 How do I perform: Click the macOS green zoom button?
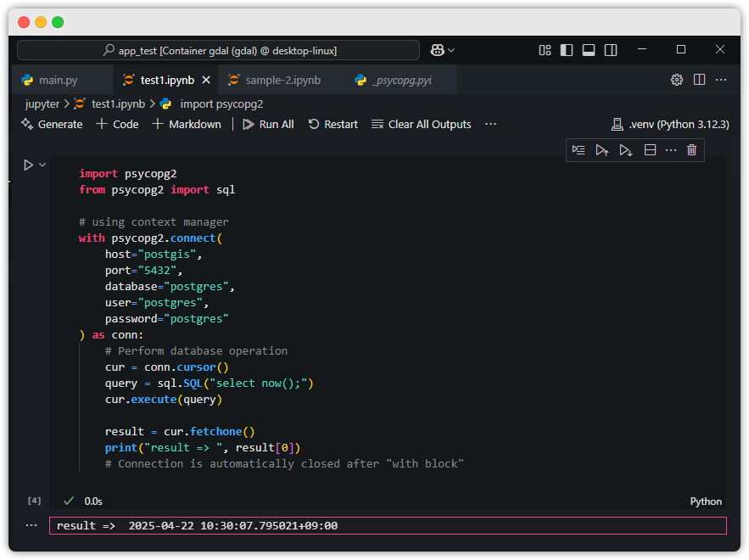[58, 22]
